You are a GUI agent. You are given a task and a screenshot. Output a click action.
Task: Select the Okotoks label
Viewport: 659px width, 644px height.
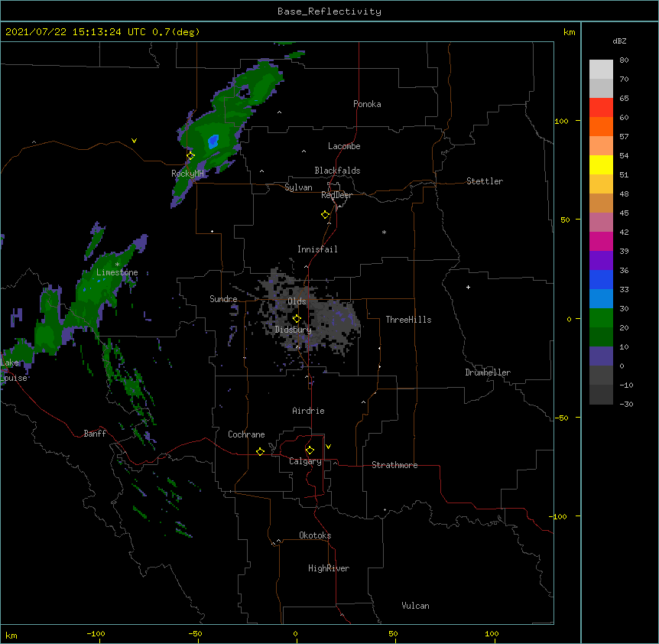(315, 535)
